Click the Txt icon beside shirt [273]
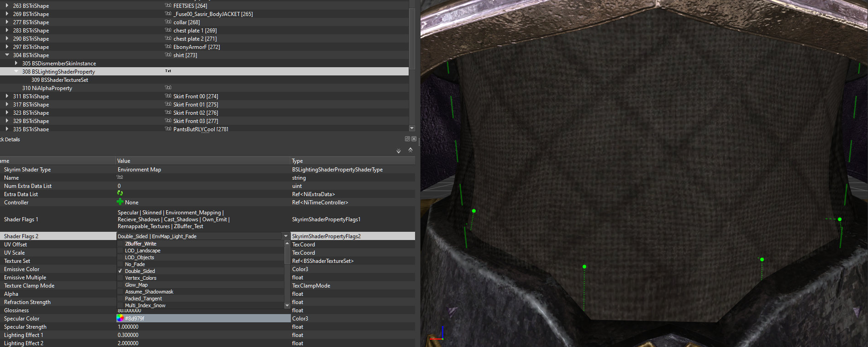Image resolution: width=868 pixels, height=347 pixels. coord(168,55)
